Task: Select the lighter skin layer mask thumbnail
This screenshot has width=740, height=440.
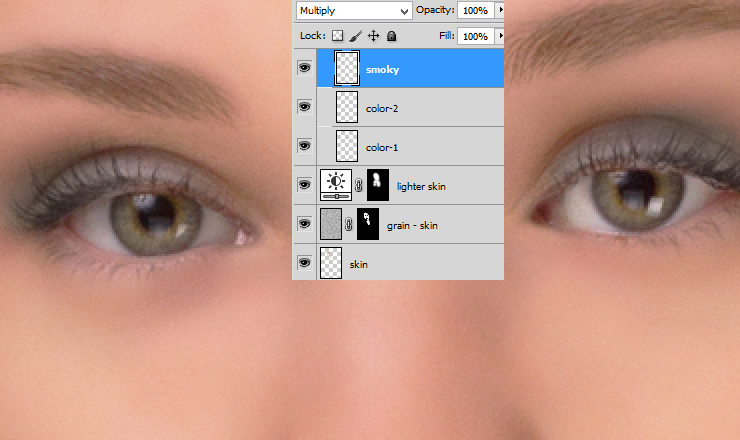Action: point(378,185)
